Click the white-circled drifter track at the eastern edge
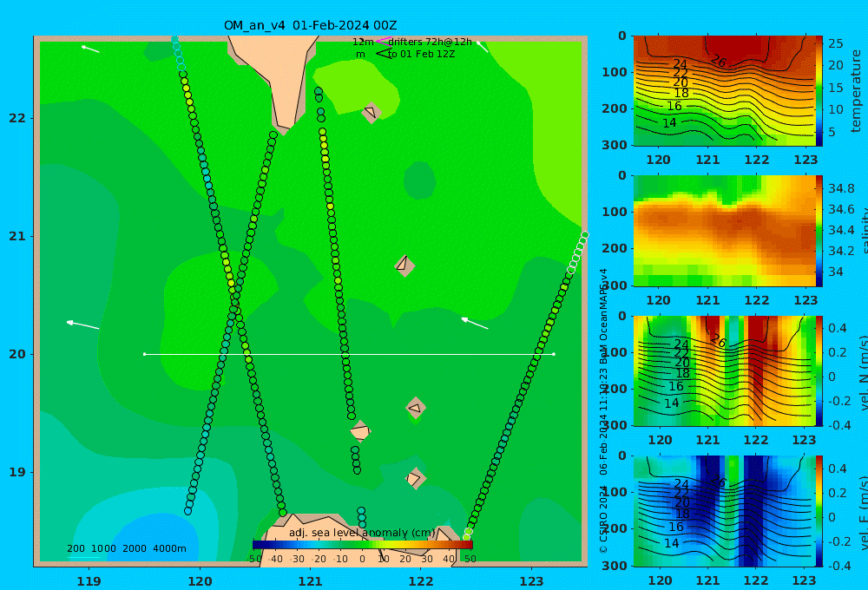 click(x=578, y=252)
